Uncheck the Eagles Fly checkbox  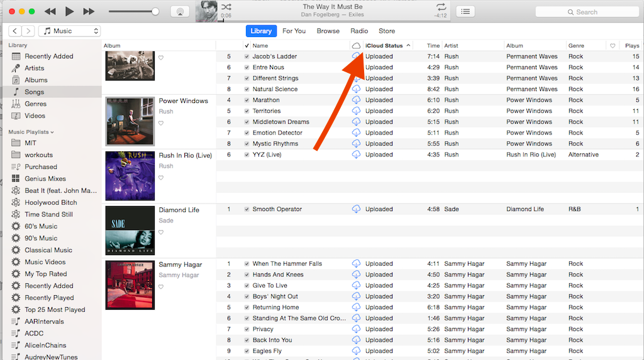tap(247, 351)
